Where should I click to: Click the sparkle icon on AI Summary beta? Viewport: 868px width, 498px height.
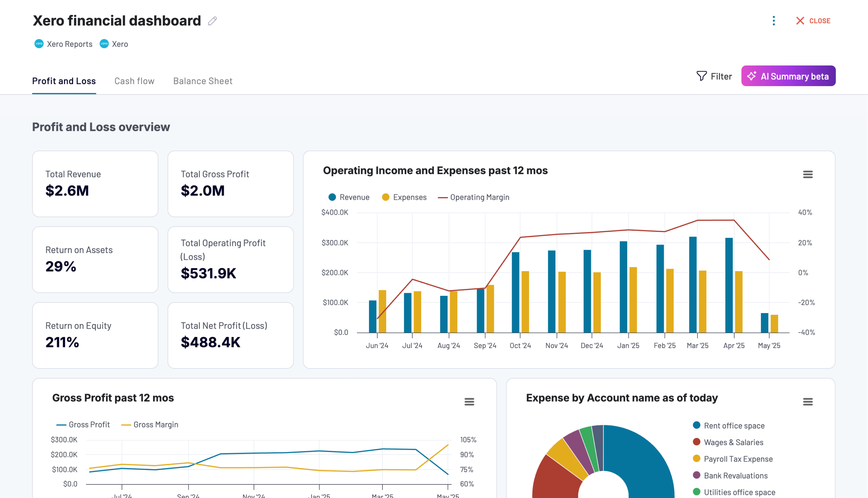tap(752, 77)
